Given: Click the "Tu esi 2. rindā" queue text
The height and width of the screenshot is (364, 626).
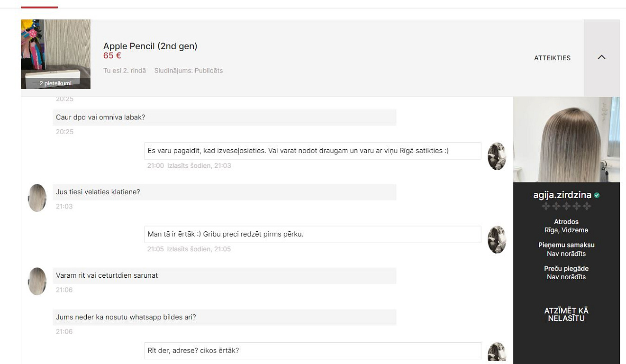Looking at the screenshot, I should (125, 71).
